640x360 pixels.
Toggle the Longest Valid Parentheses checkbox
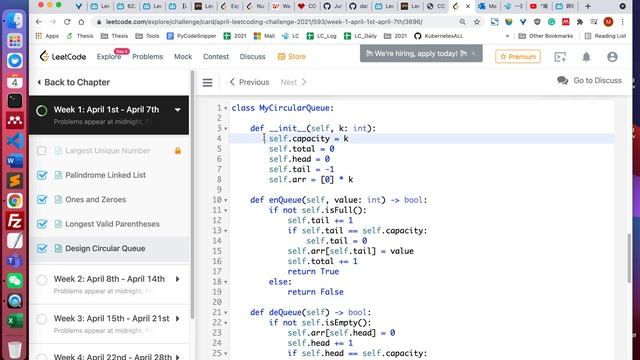(42, 224)
